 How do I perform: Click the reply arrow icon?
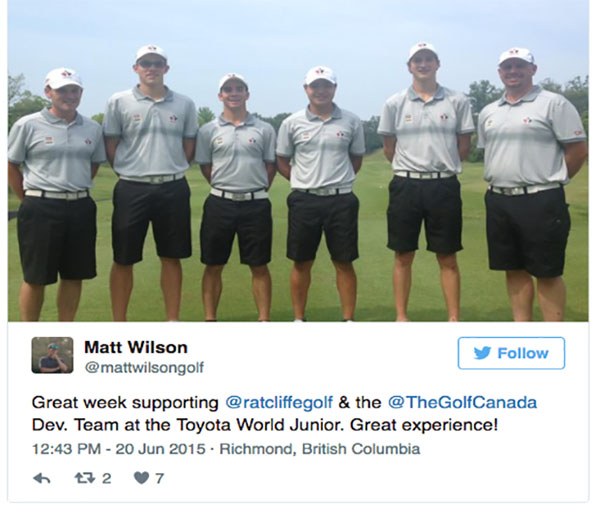coord(42,478)
